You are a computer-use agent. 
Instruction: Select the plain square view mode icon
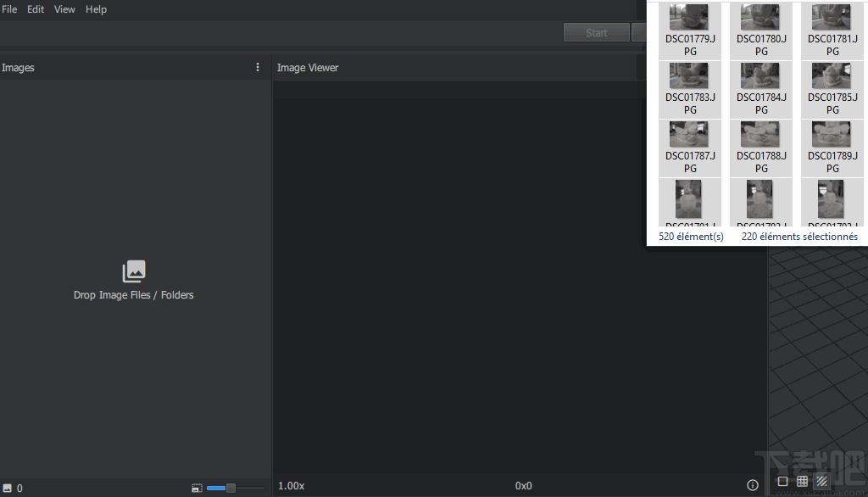click(782, 482)
